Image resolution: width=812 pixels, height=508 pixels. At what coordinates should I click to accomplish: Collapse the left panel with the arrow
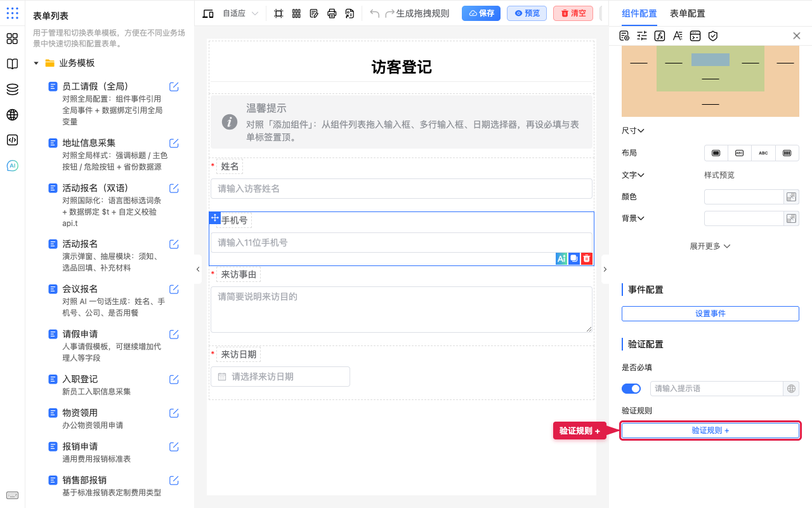[x=198, y=269]
